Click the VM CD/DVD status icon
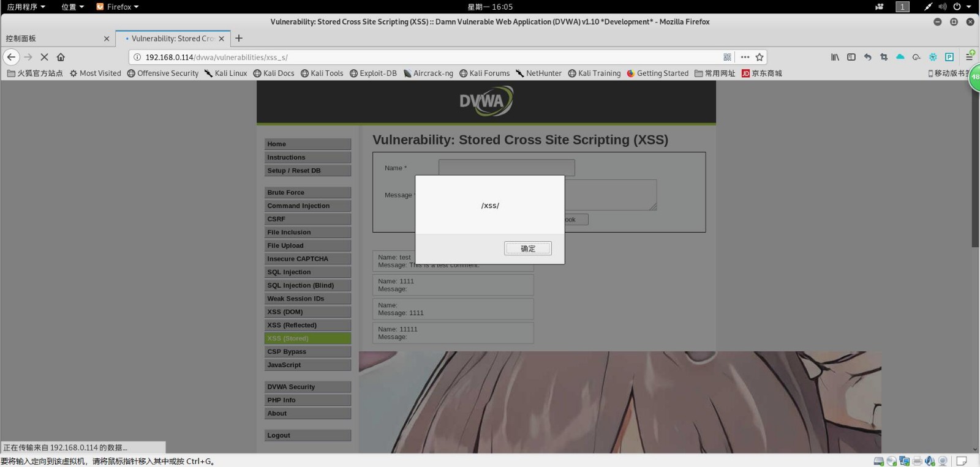 [892, 461]
